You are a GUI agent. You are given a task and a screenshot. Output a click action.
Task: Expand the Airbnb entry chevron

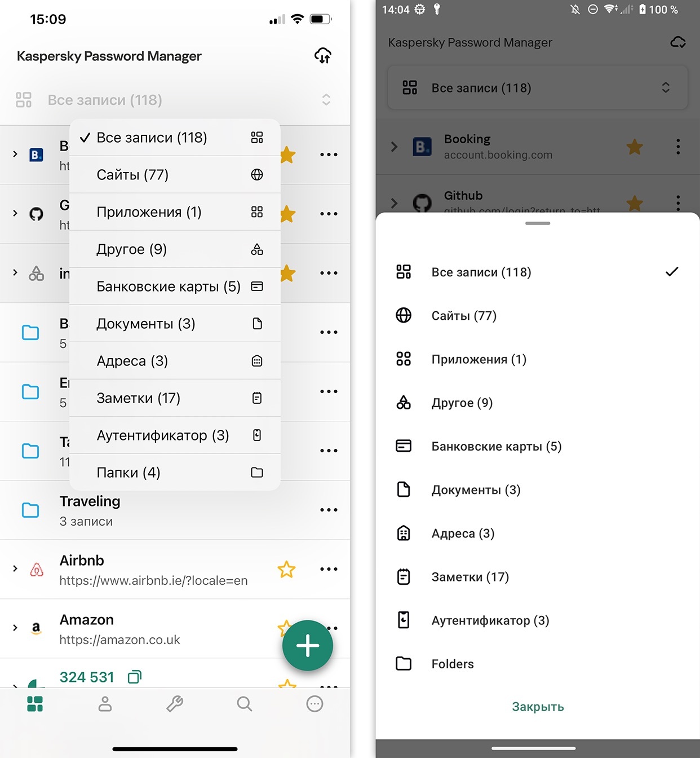pyautogui.click(x=15, y=568)
